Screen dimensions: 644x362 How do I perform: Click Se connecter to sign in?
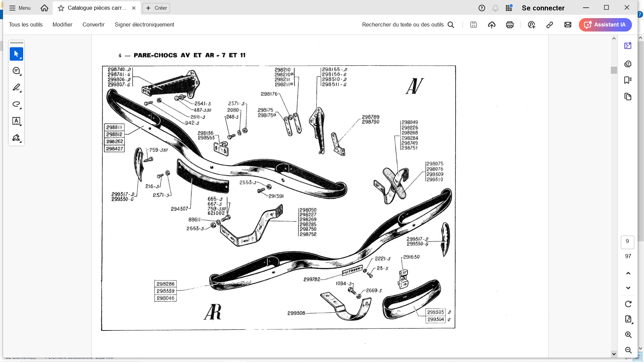pyautogui.click(x=543, y=8)
